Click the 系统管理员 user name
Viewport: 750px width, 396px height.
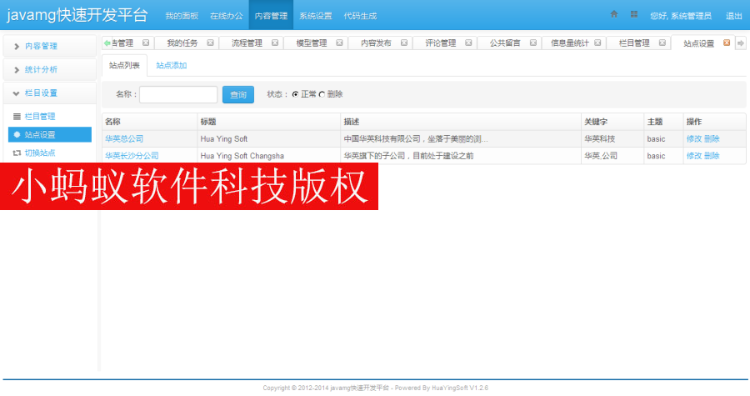(x=691, y=16)
